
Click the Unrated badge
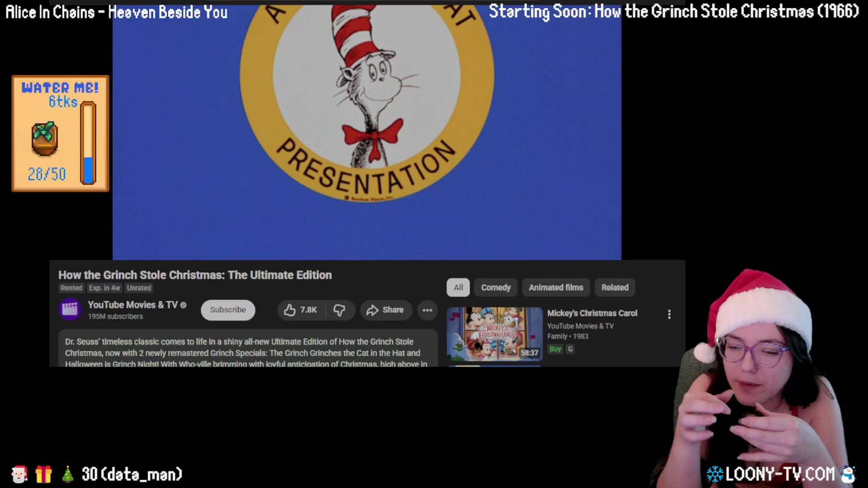pos(139,288)
